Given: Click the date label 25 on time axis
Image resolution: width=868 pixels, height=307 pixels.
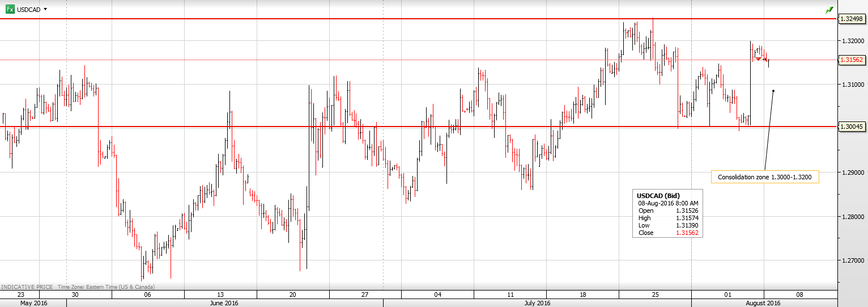Looking at the screenshot, I should (x=655, y=295).
